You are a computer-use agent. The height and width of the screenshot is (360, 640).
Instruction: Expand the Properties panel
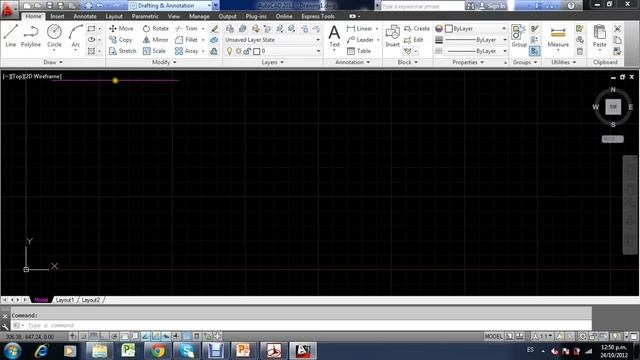[468, 62]
